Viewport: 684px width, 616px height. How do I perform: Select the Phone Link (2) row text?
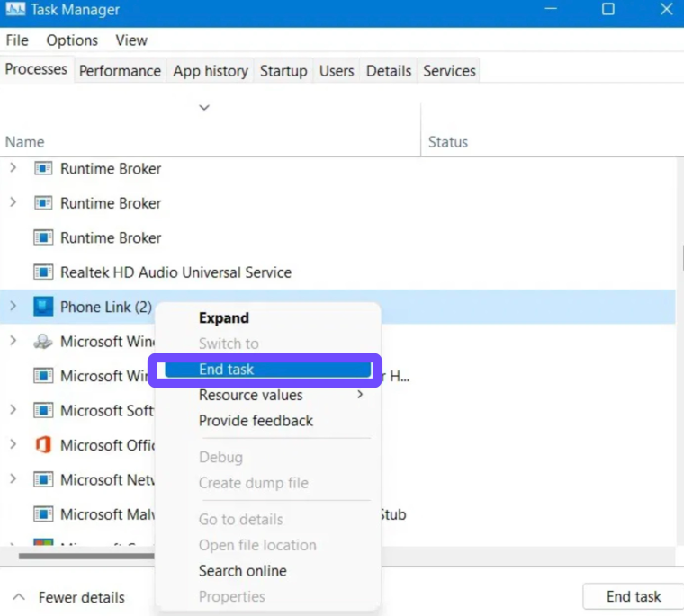(106, 307)
